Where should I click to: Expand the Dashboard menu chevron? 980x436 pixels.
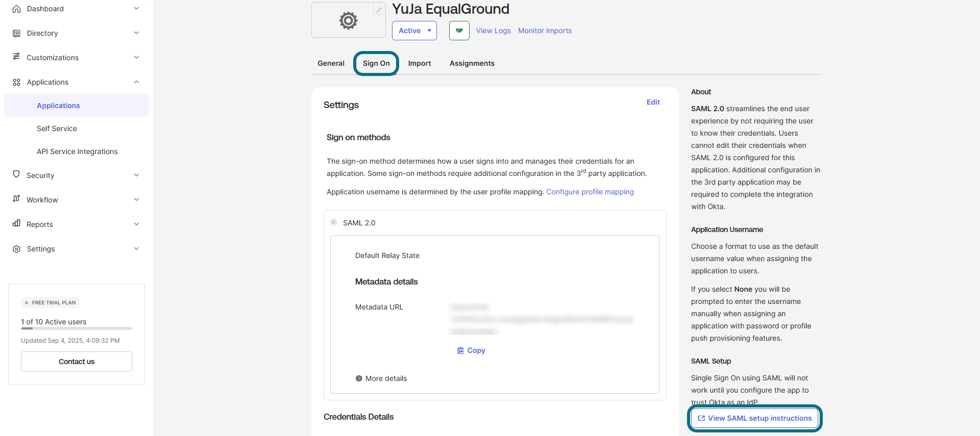pos(136,9)
